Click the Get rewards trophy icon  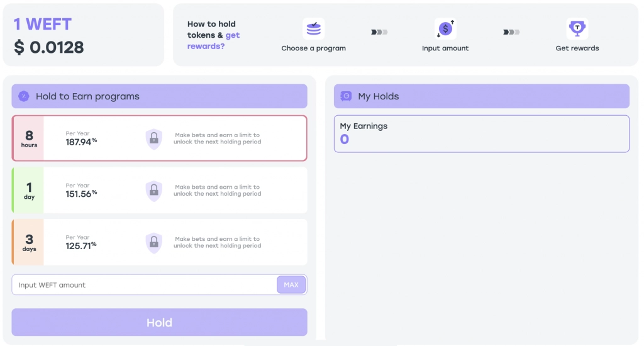click(577, 29)
